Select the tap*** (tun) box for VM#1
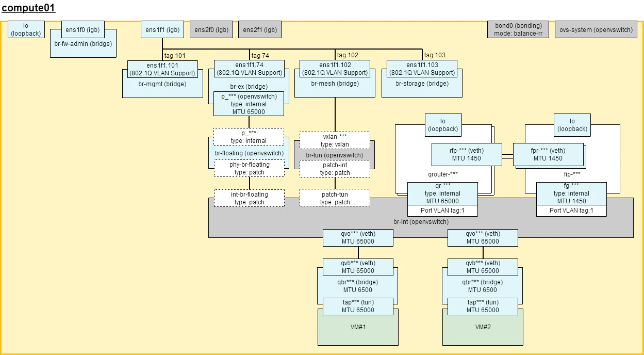 pyautogui.click(x=358, y=306)
